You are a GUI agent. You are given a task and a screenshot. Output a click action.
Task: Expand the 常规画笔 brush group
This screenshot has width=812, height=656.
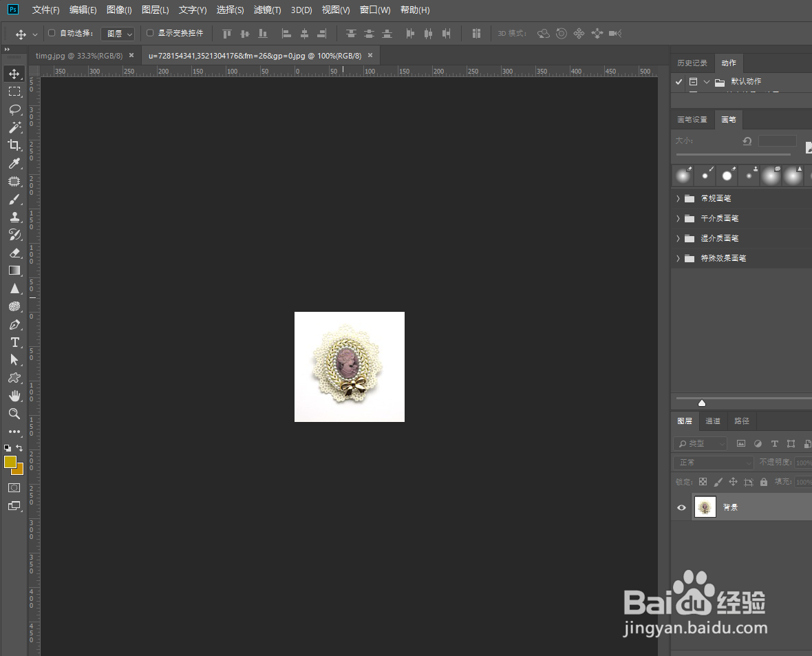tap(679, 198)
